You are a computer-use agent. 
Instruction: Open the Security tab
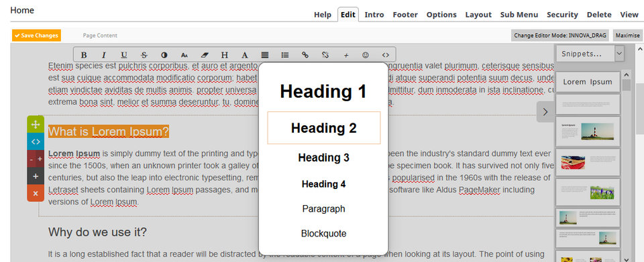(x=562, y=15)
